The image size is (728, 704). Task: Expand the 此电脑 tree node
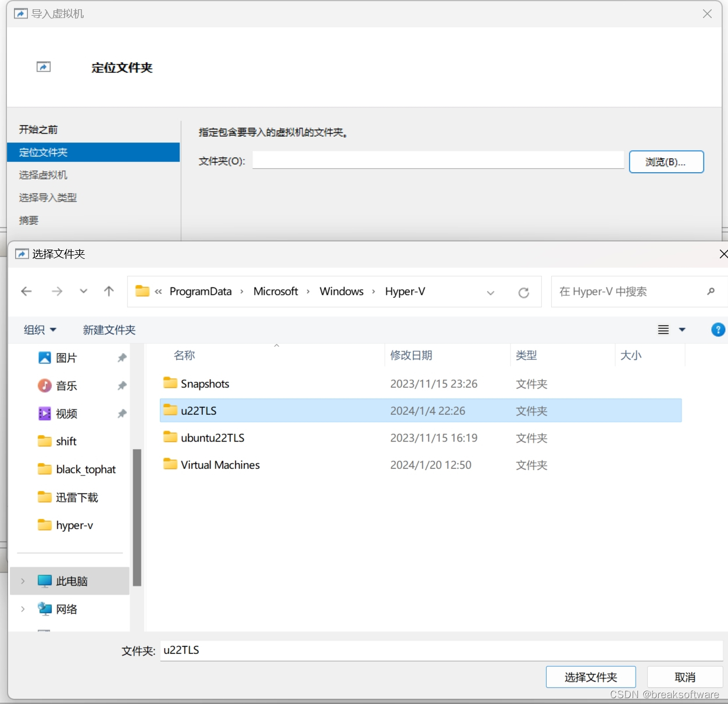[23, 581]
